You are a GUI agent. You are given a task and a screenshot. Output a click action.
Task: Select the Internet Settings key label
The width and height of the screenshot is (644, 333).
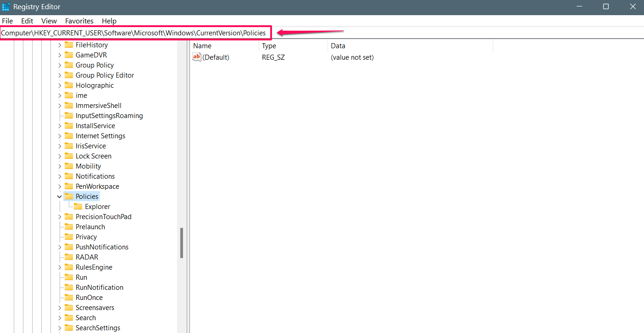[x=100, y=136]
